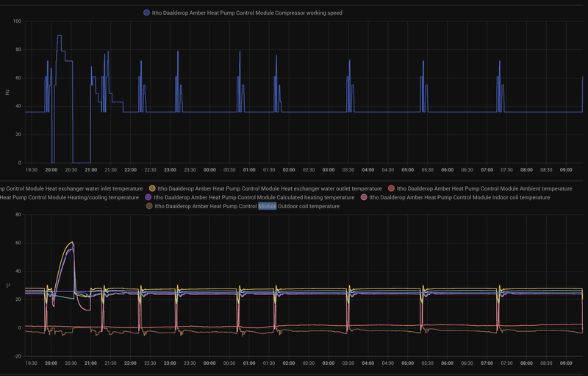Viewport: 588px width, 376px height.
Task: Toggle the Compressor working speed series label
Action: [247, 13]
